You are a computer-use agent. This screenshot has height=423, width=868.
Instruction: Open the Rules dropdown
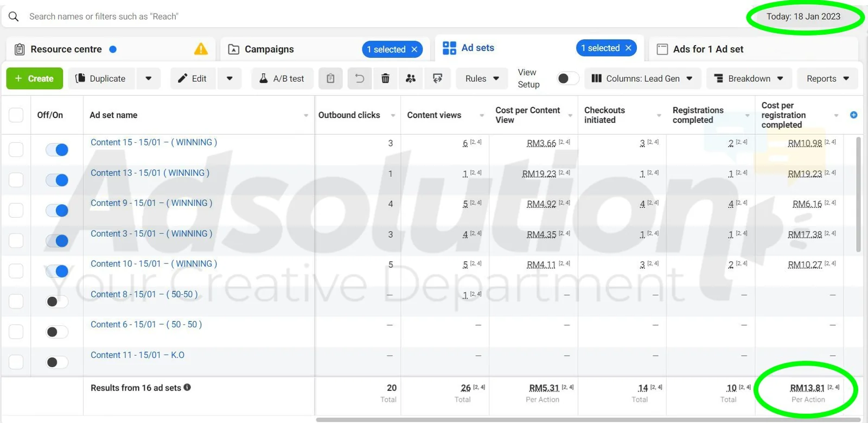click(482, 79)
